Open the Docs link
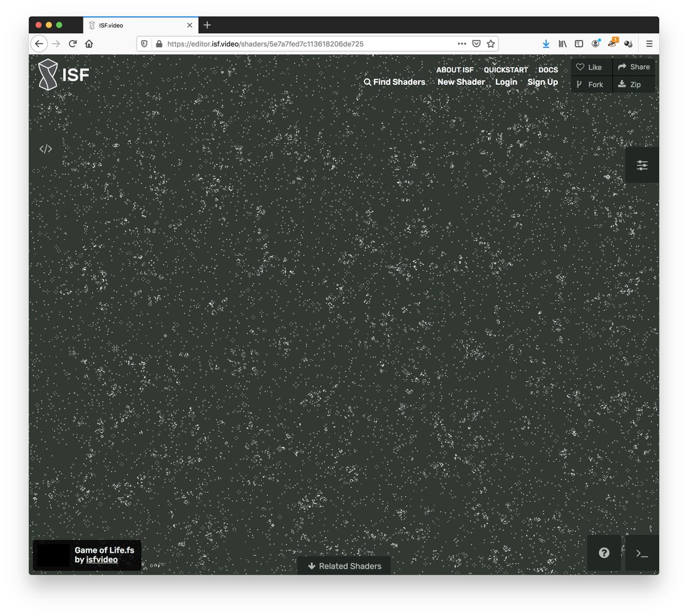 point(548,70)
